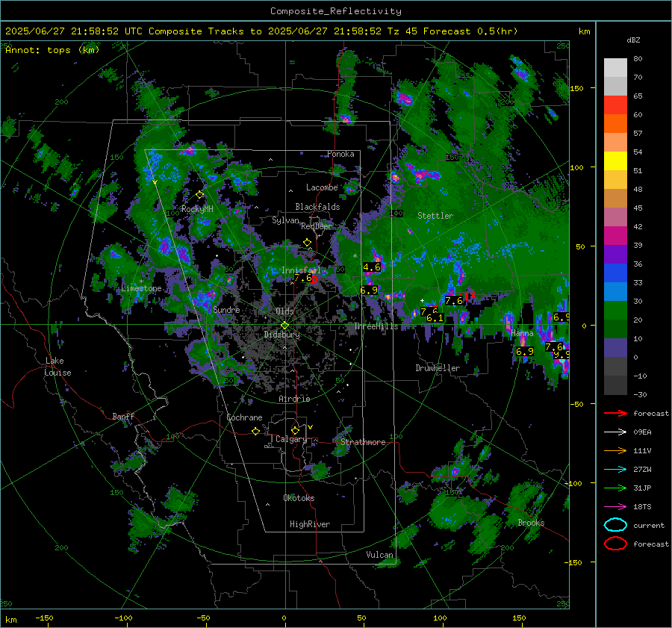Pick the magenta 18TS track arrow
This screenshot has width=672, height=628.
615,507
